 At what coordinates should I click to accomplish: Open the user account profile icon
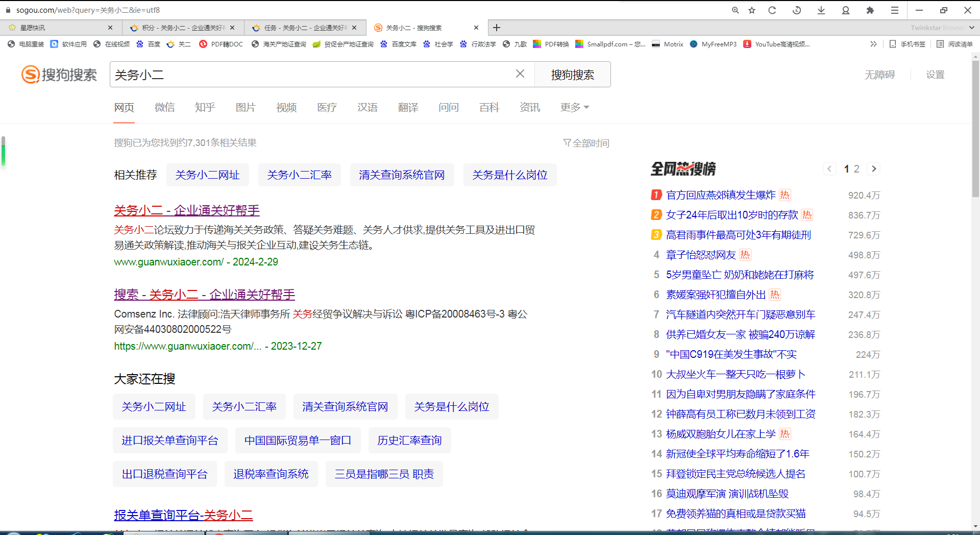pos(846,10)
